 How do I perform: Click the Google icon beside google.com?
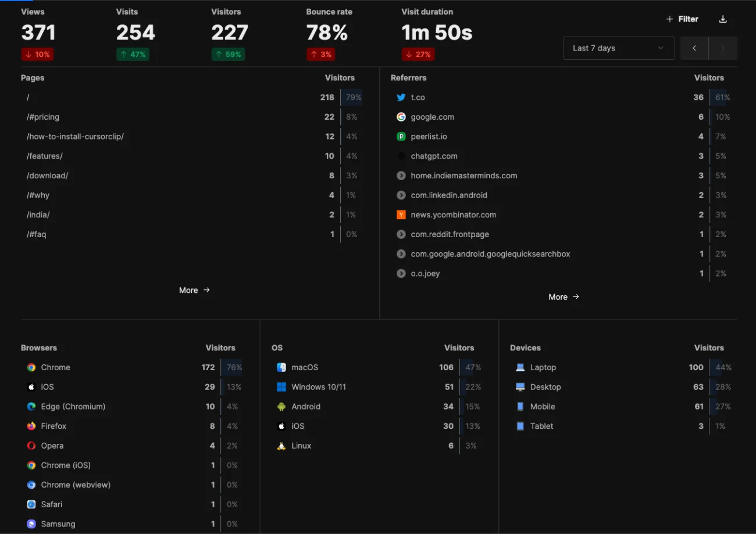[401, 117]
